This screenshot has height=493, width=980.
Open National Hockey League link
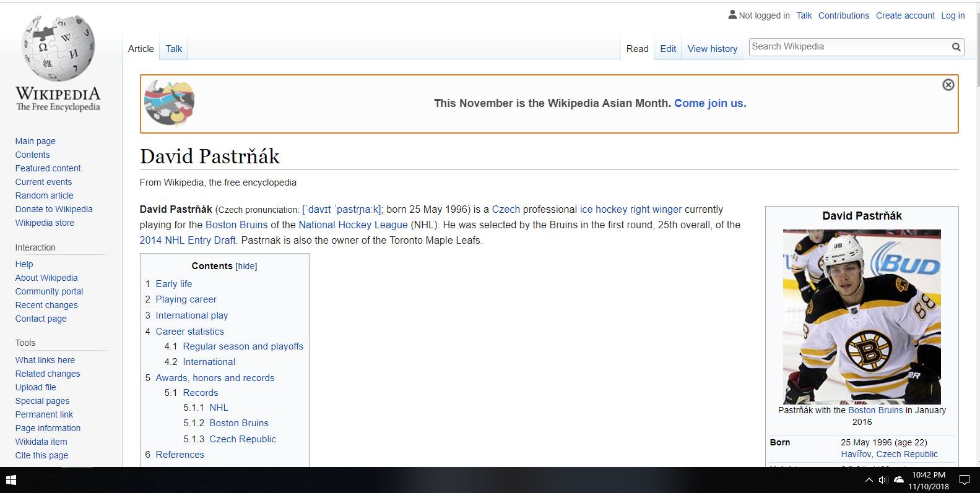pyautogui.click(x=353, y=225)
